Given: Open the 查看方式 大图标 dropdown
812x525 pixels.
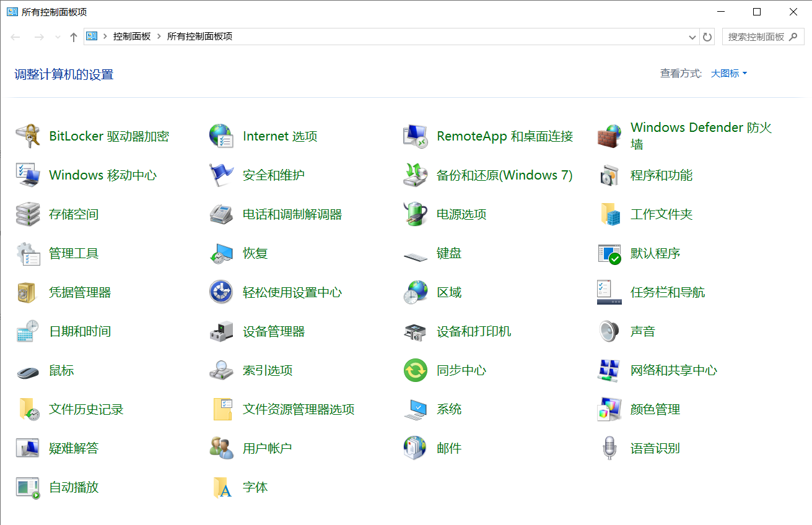Looking at the screenshot, I should pos(729,74).
